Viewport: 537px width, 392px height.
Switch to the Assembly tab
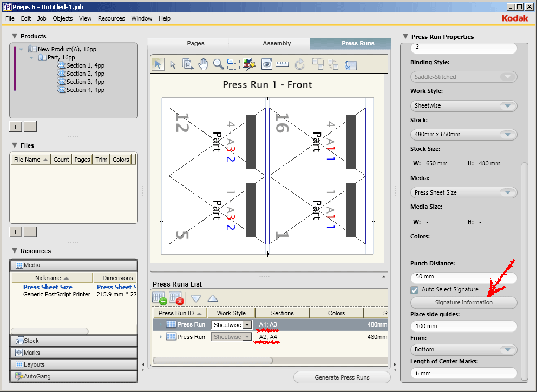[277, 43]
